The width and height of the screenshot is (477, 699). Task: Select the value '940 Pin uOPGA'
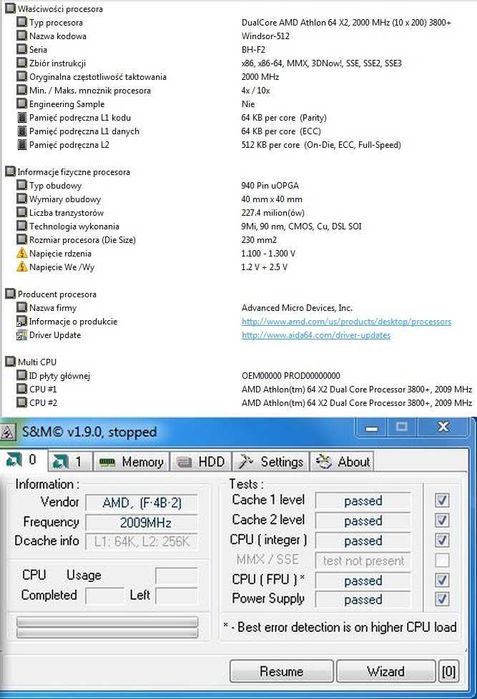(270, 185)
